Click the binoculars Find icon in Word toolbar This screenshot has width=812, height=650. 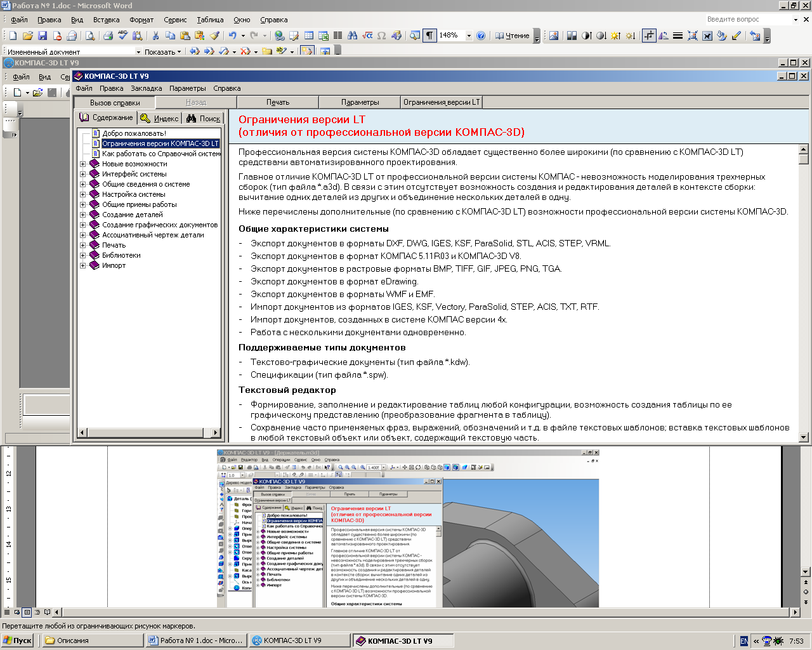[x=353, y=36]
